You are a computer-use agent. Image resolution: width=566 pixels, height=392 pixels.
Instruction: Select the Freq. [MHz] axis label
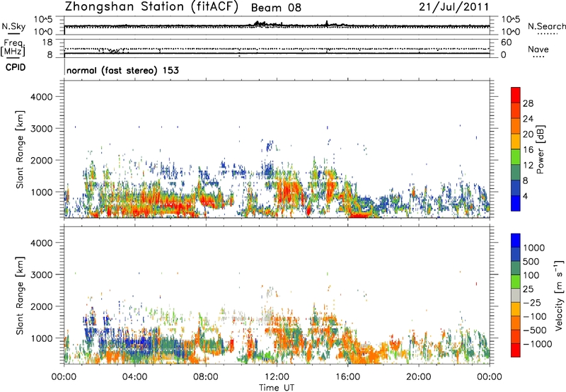13,48
